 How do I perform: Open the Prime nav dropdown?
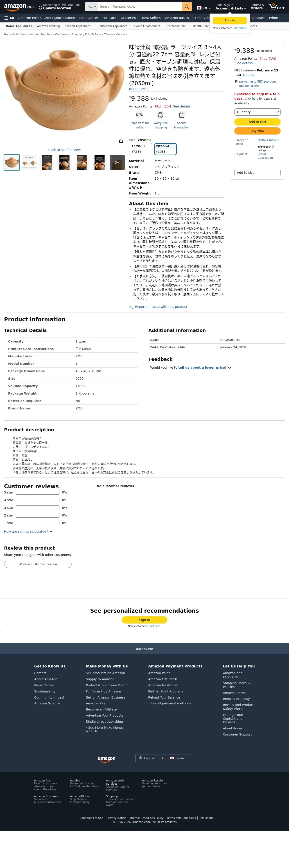pyautogui.click(x=275, y=18)
